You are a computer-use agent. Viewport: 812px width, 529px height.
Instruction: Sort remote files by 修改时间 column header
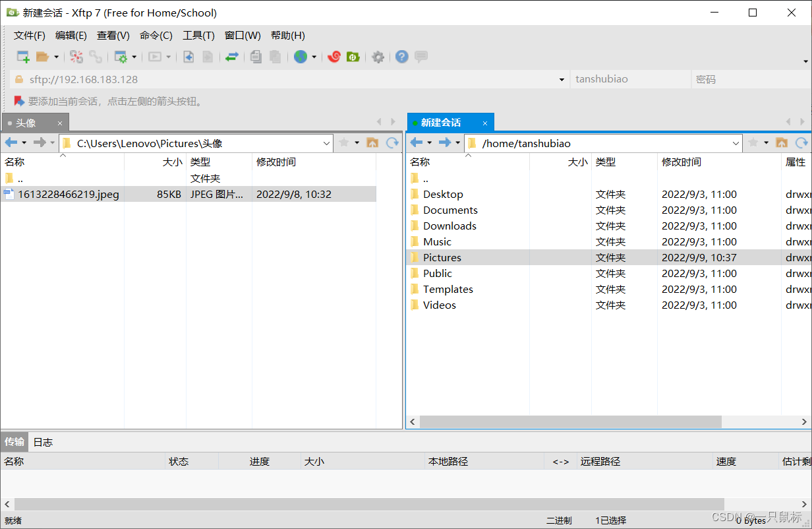[681, 162]
